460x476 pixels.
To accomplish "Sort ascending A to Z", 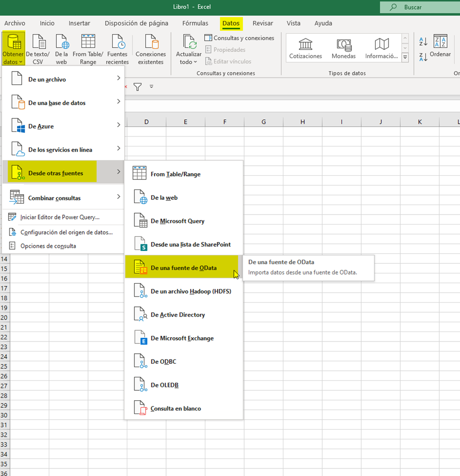I will click(423, 42).
